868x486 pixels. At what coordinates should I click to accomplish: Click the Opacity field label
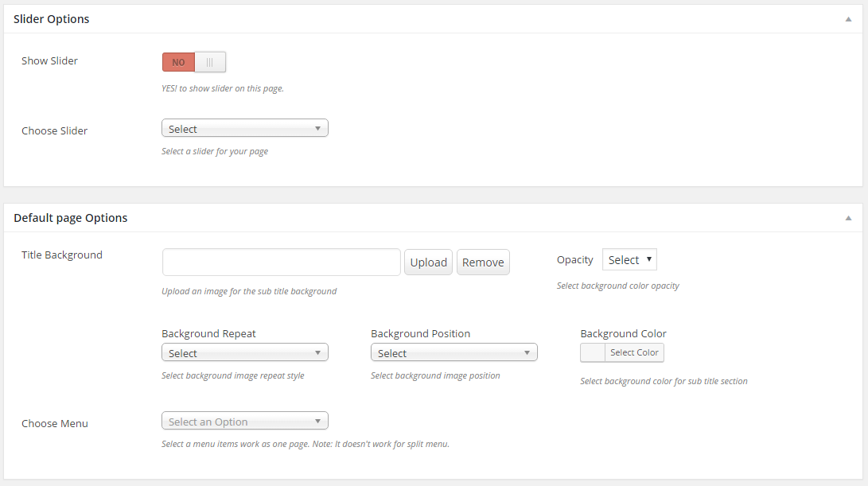574,260
